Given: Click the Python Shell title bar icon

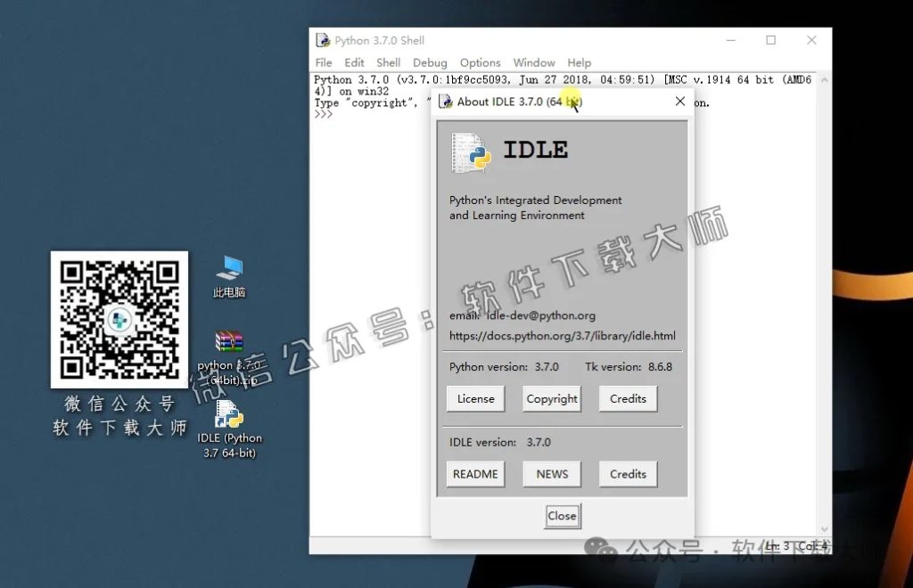Looking at the screenshot, I should pos(323,40).
